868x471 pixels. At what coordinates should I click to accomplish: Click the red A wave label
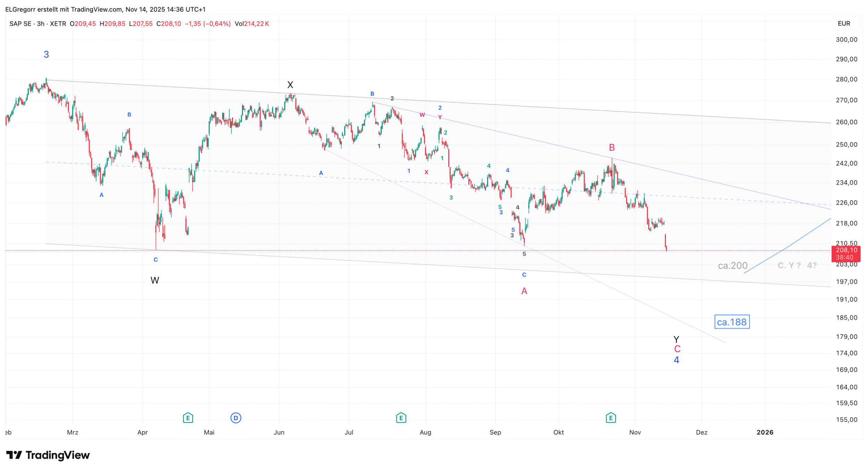[x=524, y=291]
